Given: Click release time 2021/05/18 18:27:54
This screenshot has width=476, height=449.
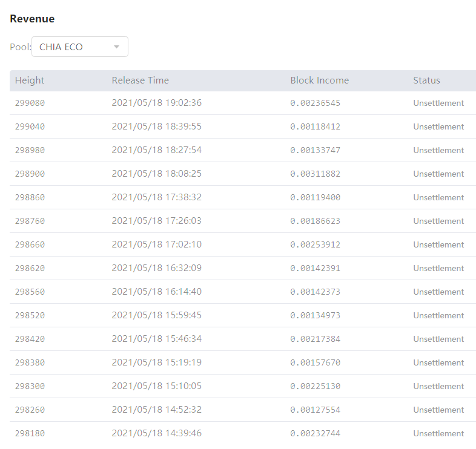Looking at the screenshot, I should pos(157,150).
